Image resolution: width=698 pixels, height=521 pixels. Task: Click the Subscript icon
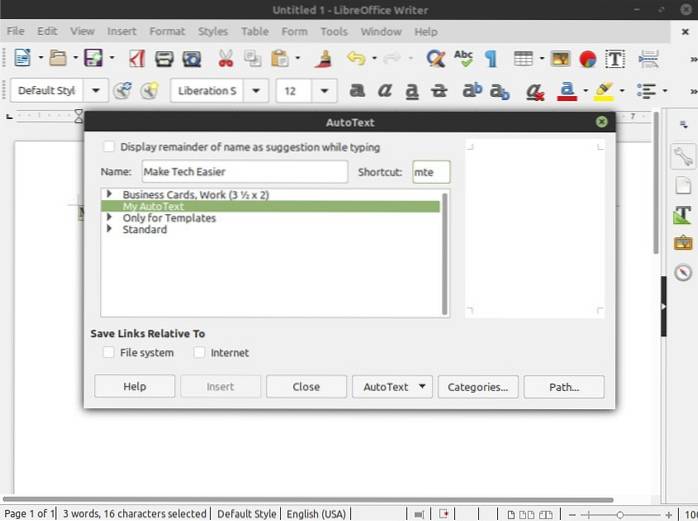499,91
